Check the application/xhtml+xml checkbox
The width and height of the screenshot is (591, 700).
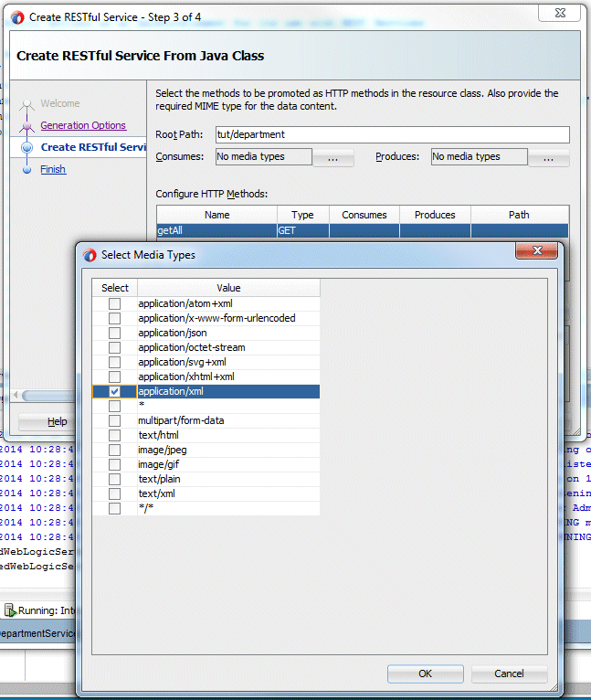coord(115,377)
